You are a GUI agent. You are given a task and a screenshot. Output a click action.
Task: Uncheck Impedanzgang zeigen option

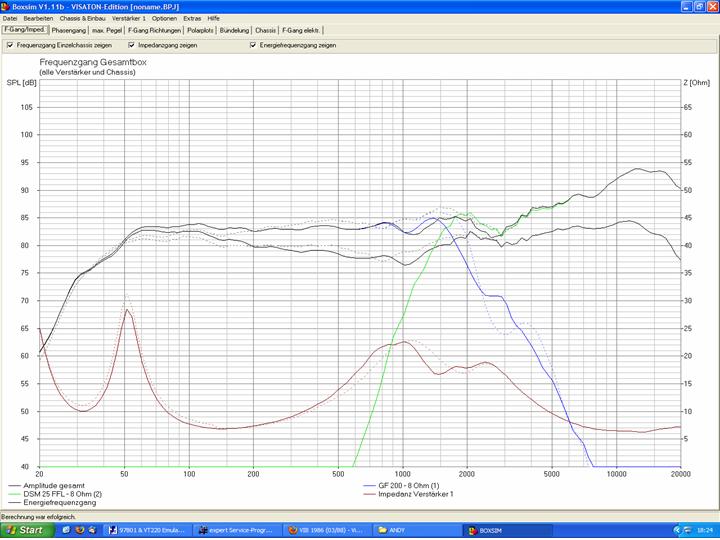point(131,45)
